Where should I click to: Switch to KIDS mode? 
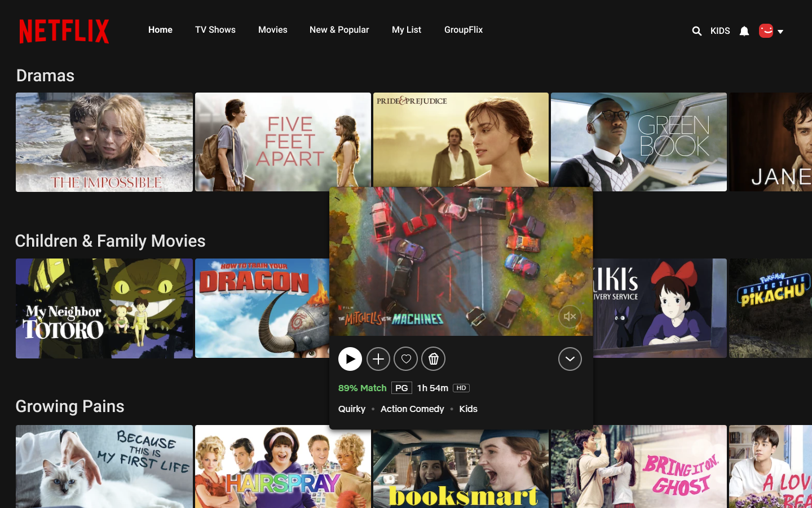click(720, 31)
